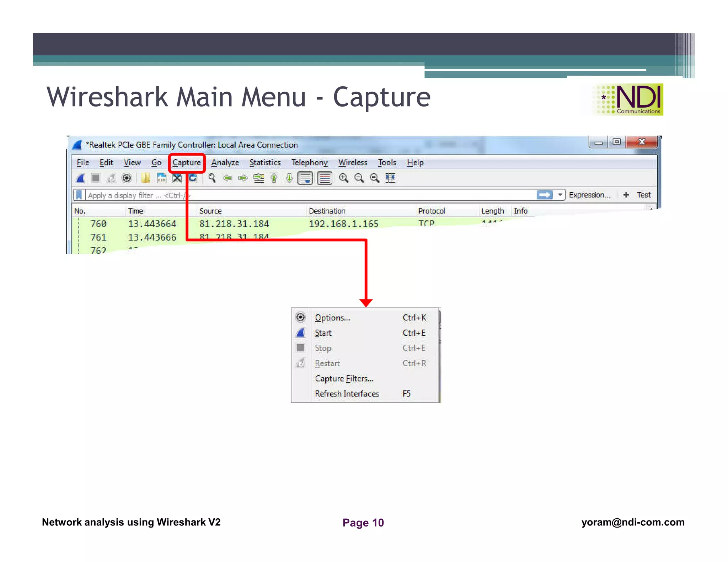Select the Restart menu entry
The width and height of the screenshot is (728, 562).
(x=365, y=363)
